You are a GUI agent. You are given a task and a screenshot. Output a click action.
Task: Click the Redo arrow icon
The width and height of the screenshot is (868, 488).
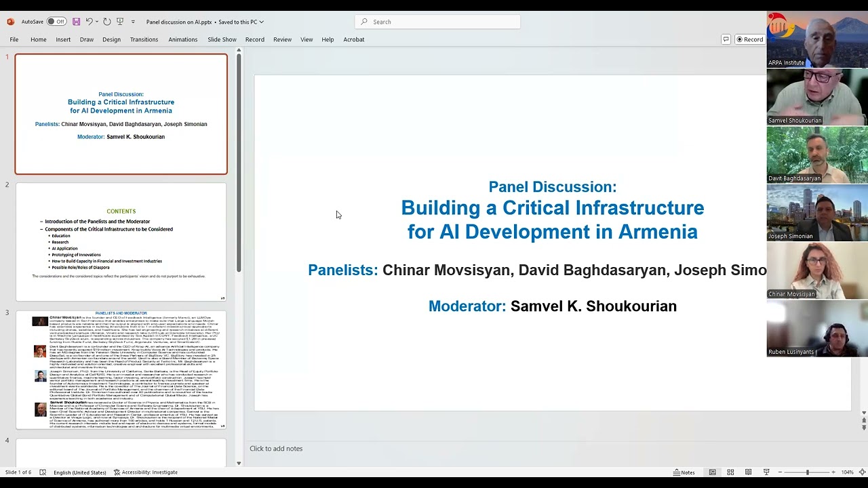(106, 22)
